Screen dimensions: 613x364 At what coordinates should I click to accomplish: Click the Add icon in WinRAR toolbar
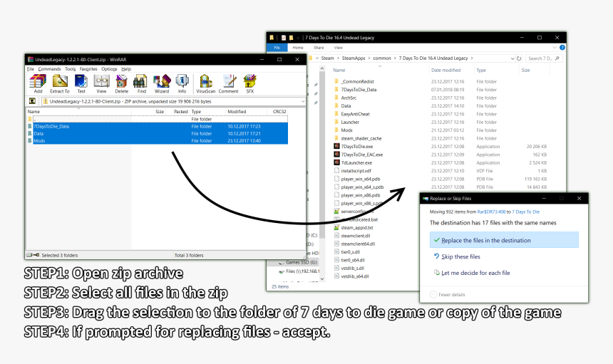38,83
